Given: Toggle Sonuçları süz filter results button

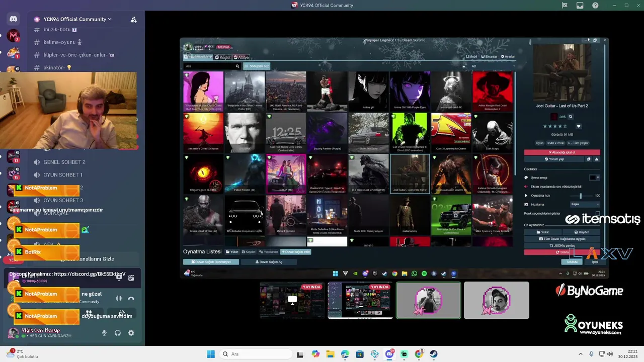Looking at the screenshot, I should (x=257, y=66).
